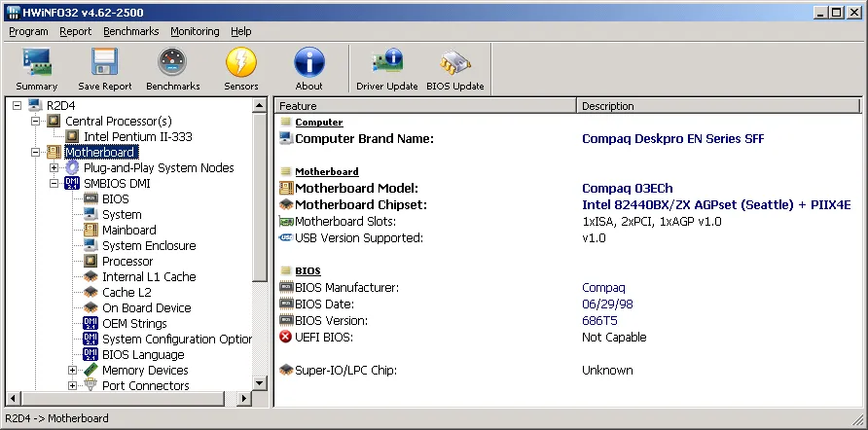Image resolution: width=868 pixels, height=430 pixels.
Task: Expand the Memory Devices node
Action: coord(73,370)
